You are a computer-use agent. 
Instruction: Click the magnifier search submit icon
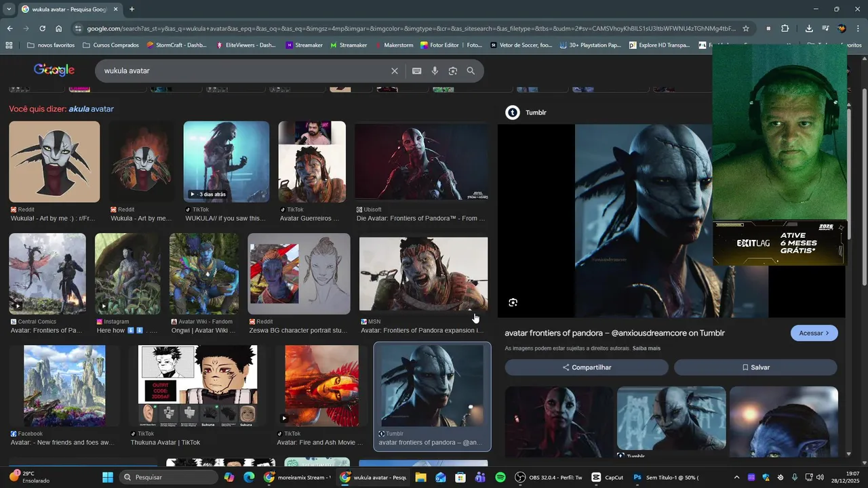coord(471,71)
